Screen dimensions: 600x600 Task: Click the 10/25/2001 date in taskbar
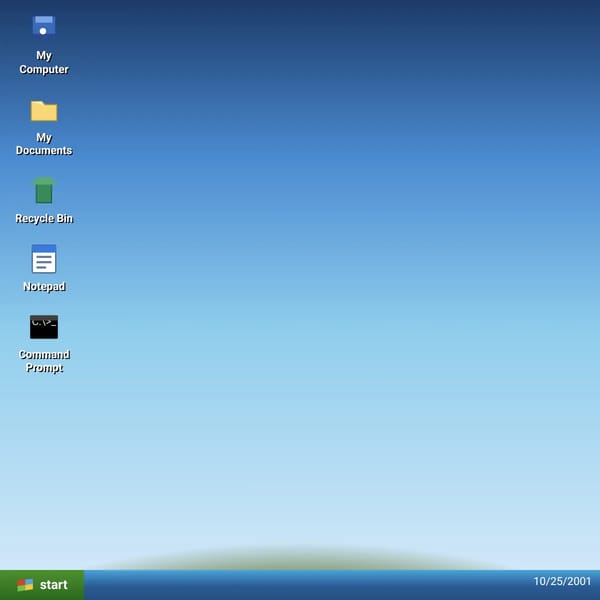coord(562,581)
